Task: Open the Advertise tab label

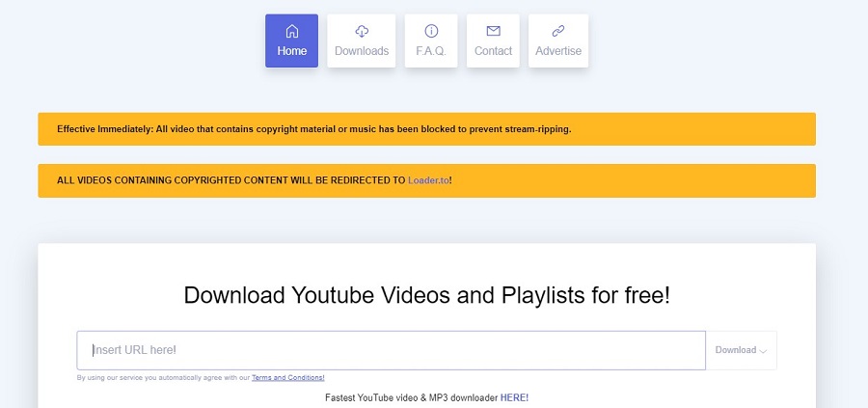Action: click(558, 51)
